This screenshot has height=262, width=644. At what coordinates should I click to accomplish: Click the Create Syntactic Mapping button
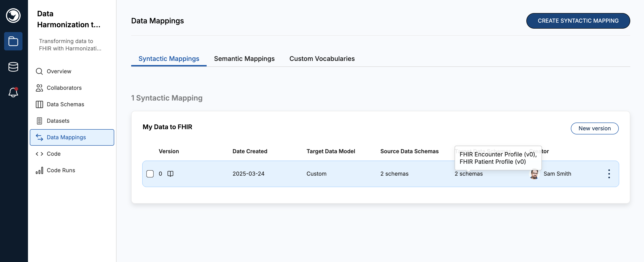coord(578,21)
